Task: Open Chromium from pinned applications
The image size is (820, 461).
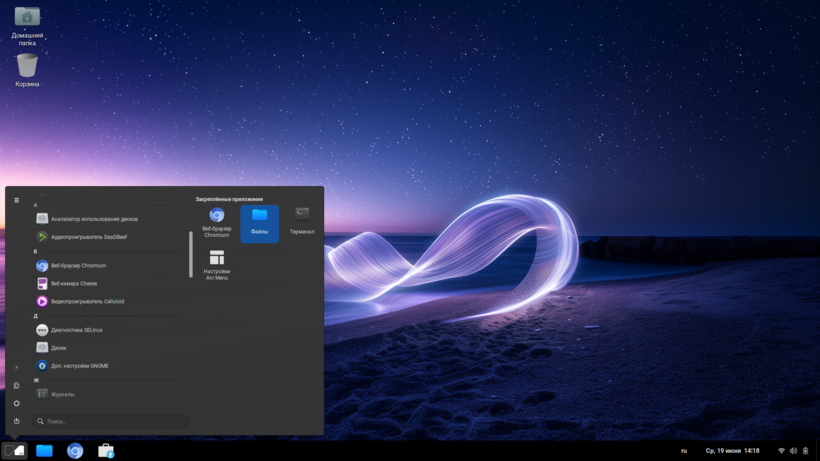Action: pos(216,222)
